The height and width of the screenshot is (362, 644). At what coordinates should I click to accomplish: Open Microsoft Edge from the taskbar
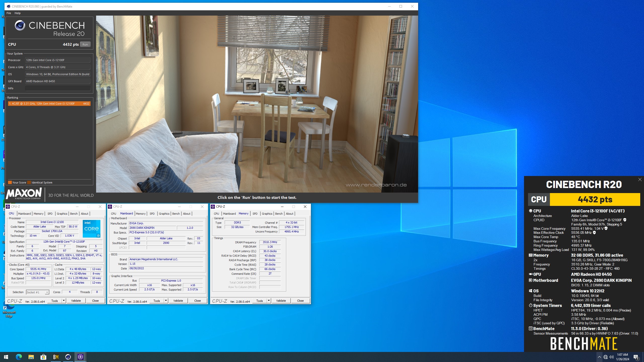click(x=19, y=357)
